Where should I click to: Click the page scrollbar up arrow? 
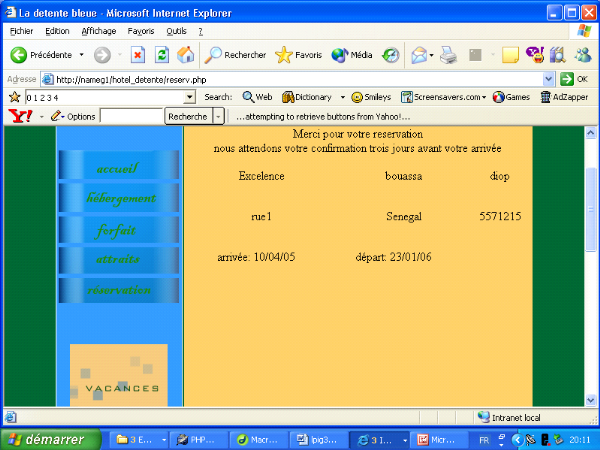click(590, 133)
